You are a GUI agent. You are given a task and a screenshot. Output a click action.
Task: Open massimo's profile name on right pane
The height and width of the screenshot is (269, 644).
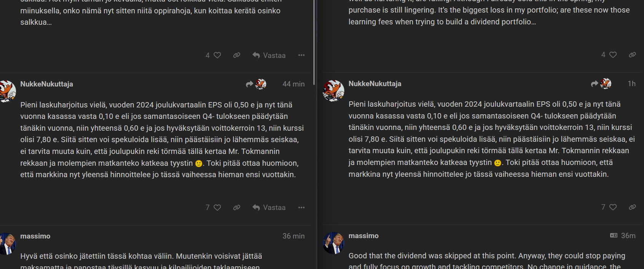coord(363,236)
